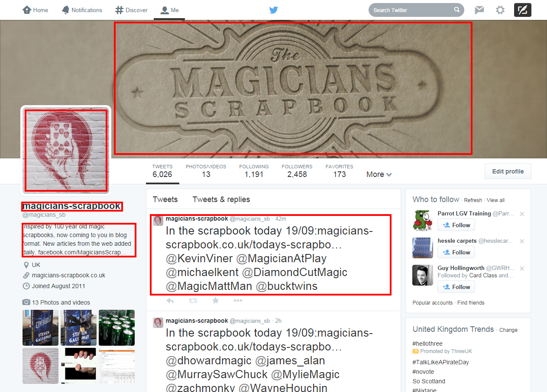Refresh Who to follow suggestions
The width and height of the screenshot is (547, 392).
coord(473,200)
